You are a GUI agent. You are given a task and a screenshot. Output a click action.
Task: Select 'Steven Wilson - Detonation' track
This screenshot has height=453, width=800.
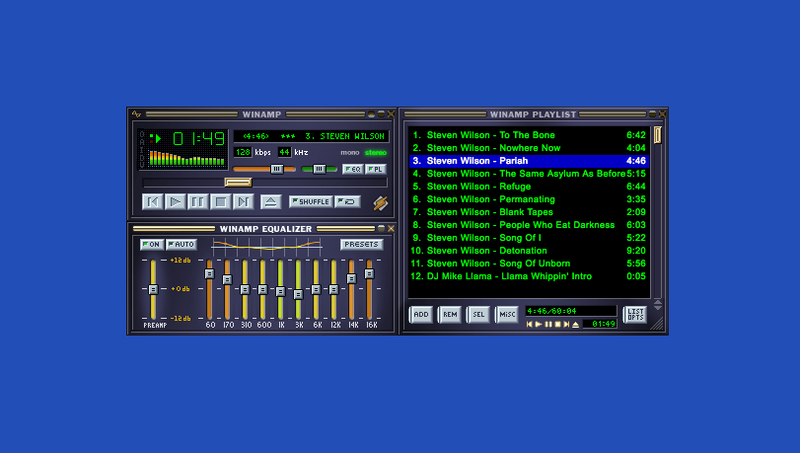click(529, 250)
